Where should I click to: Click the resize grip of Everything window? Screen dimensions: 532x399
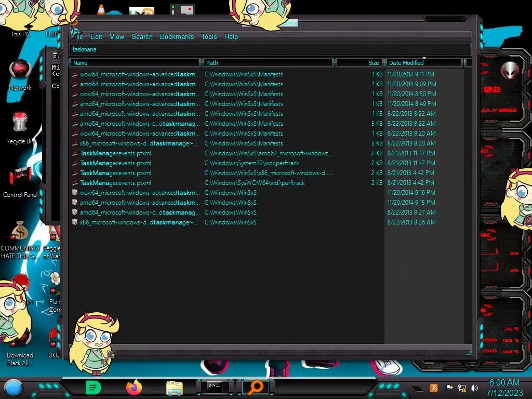click(469, 353)
